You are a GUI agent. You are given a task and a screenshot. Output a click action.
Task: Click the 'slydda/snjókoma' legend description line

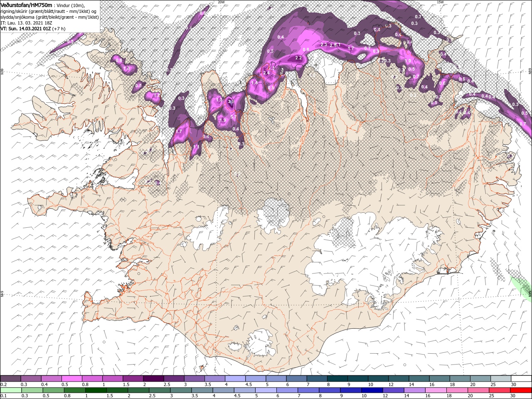coord(49,17)
